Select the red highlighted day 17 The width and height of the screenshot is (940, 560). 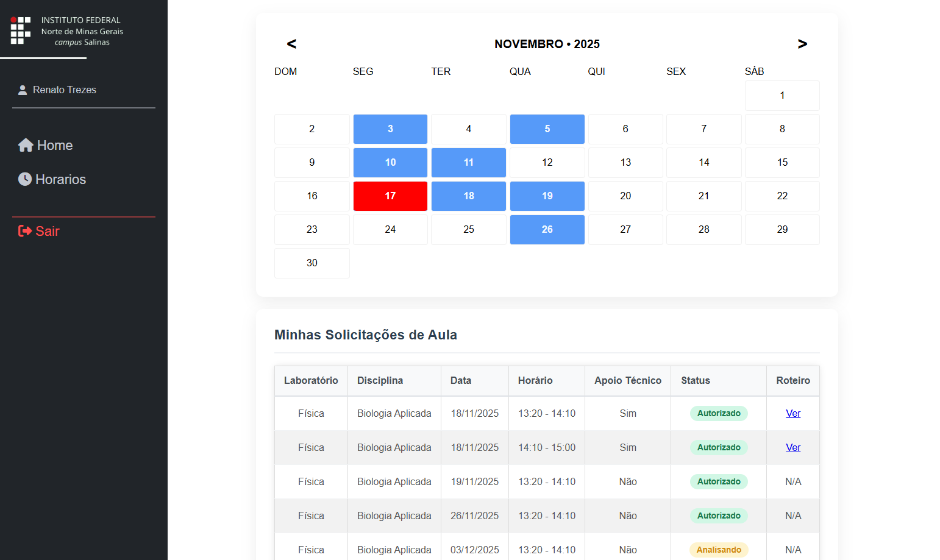[390, 196]
